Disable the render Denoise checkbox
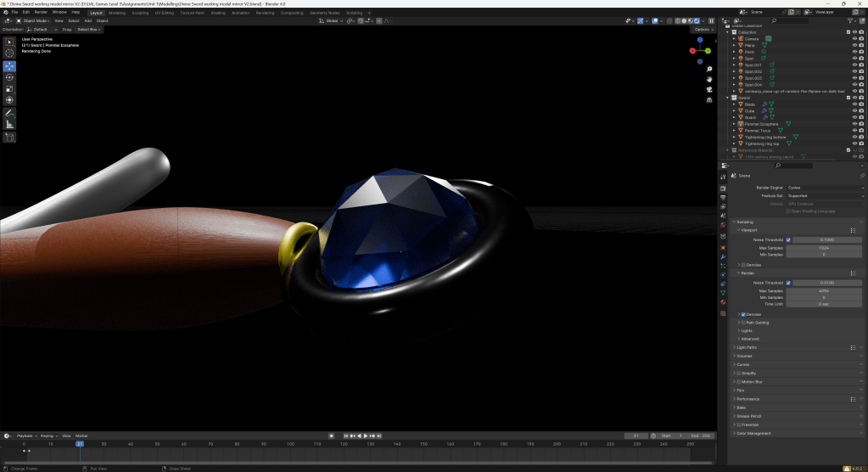This screenshot has height=472, width=868. pos(742,314)
